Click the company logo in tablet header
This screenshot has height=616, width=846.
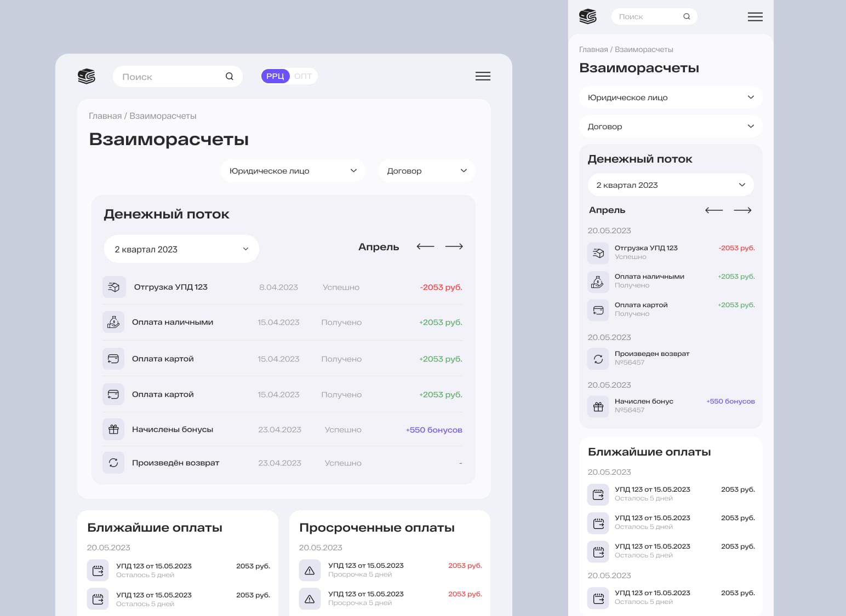tap(87, 76)
